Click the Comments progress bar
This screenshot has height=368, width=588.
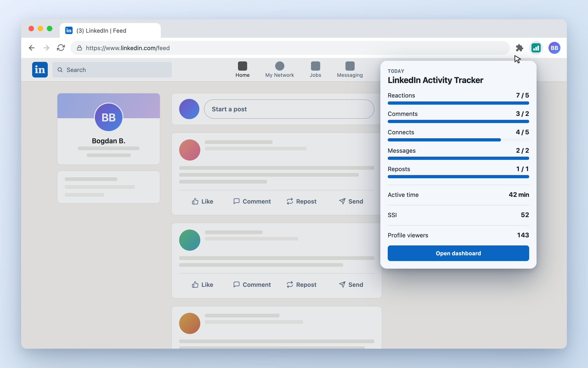[458, 121]
